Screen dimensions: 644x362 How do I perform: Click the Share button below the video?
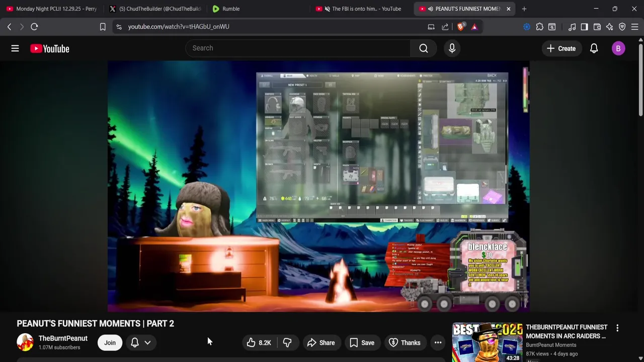coord(320,343)
